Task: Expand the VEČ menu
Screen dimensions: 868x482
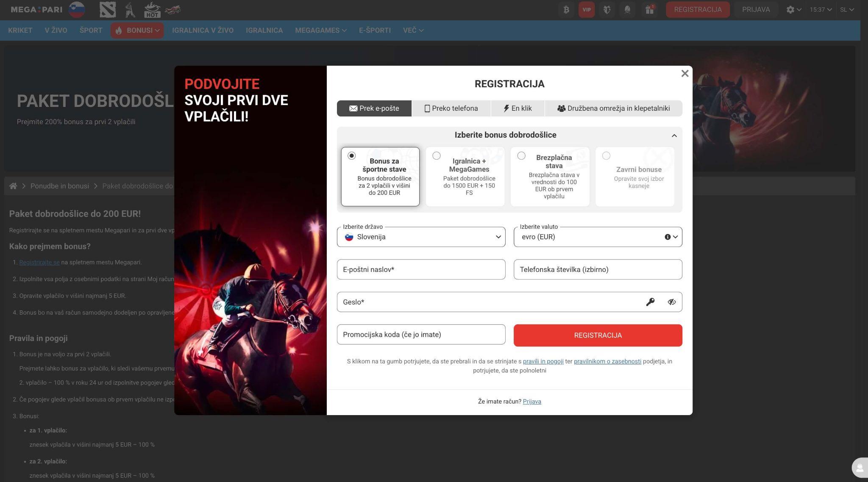Action: (x=413, y=30)
